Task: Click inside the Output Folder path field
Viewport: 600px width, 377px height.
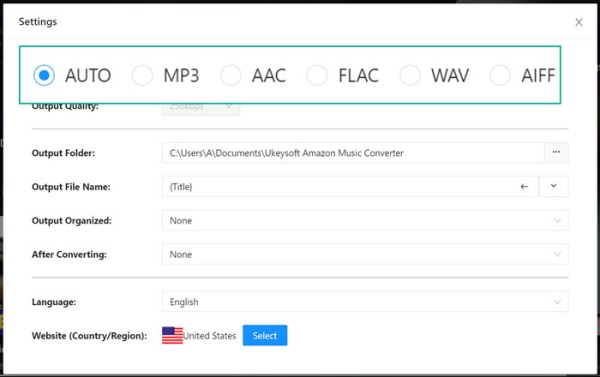Action: (353, 152)
